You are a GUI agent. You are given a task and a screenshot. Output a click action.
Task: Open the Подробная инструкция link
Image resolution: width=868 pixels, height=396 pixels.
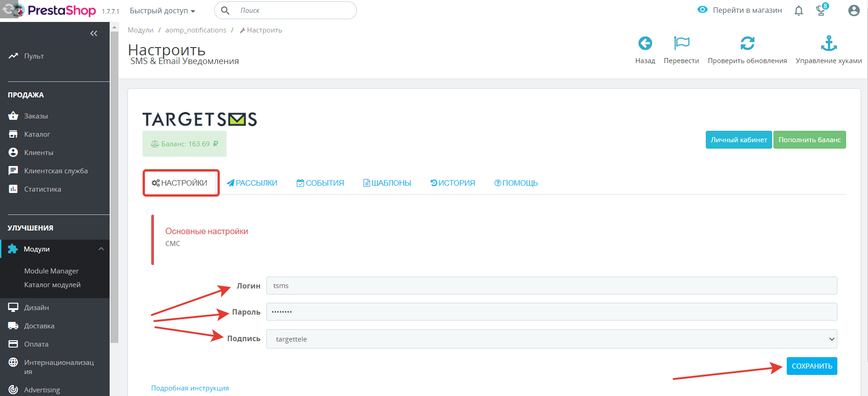(190, 388)
